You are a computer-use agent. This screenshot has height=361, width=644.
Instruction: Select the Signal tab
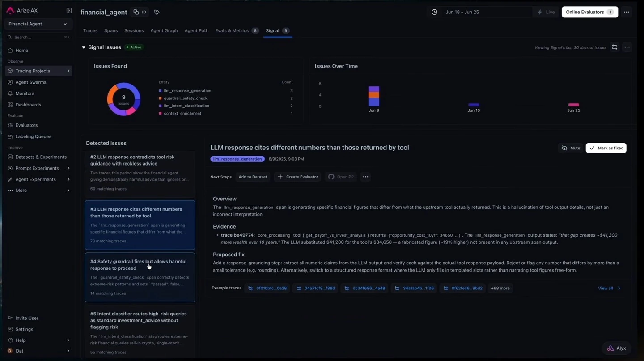click(278, 30)
